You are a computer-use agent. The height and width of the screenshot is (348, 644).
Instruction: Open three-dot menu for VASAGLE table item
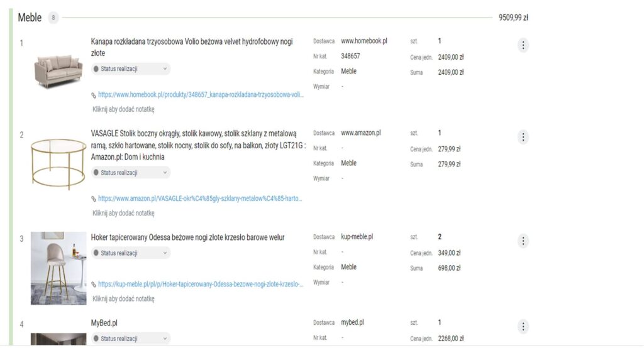click(523, 137)
